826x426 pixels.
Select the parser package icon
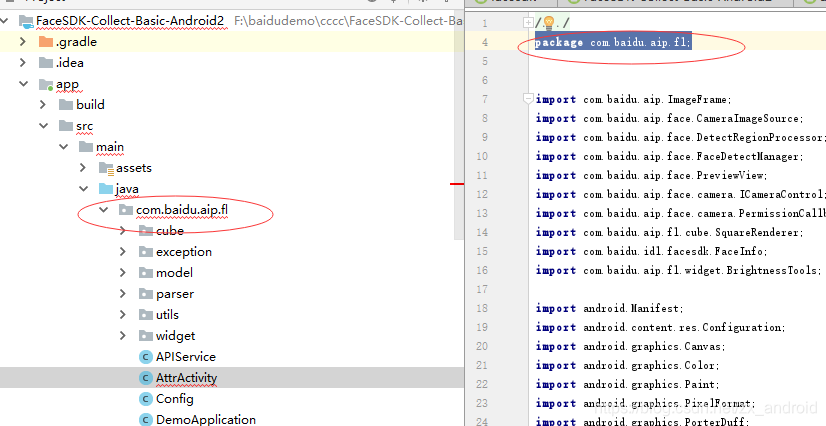[x=146, y=294]
